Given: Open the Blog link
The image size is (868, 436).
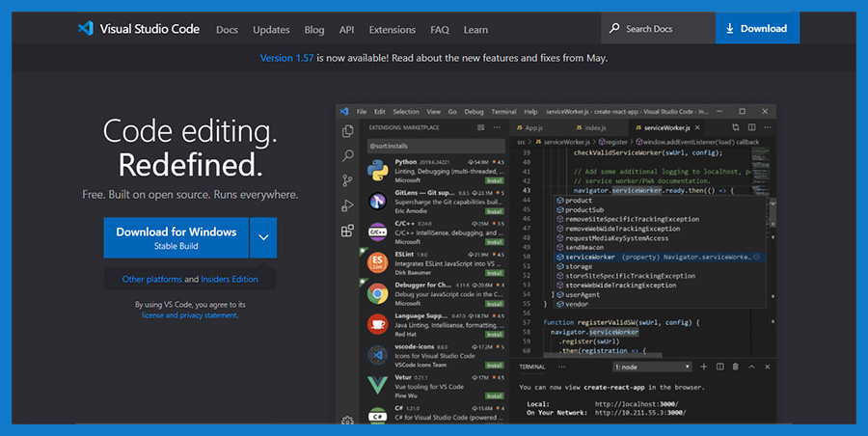Looking at the screenshot, I should [313, 29].
